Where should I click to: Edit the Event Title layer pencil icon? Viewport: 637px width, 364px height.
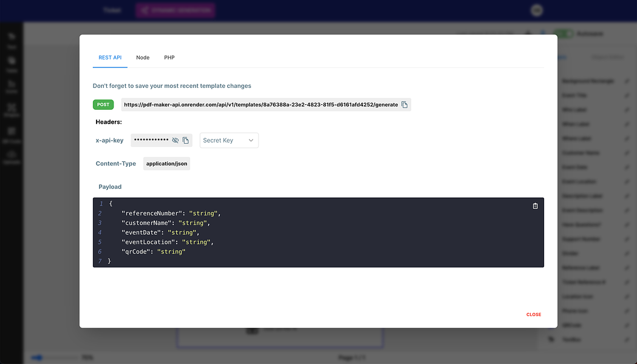coord(627,95)
